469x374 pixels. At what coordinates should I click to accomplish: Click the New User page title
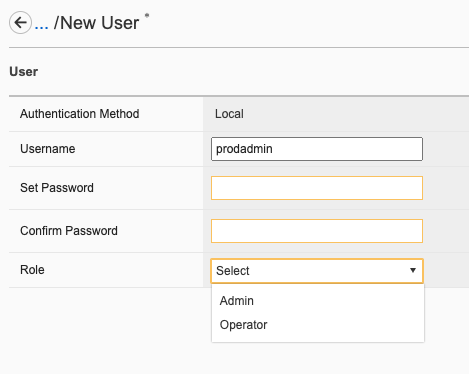click(x=99, y=23)
